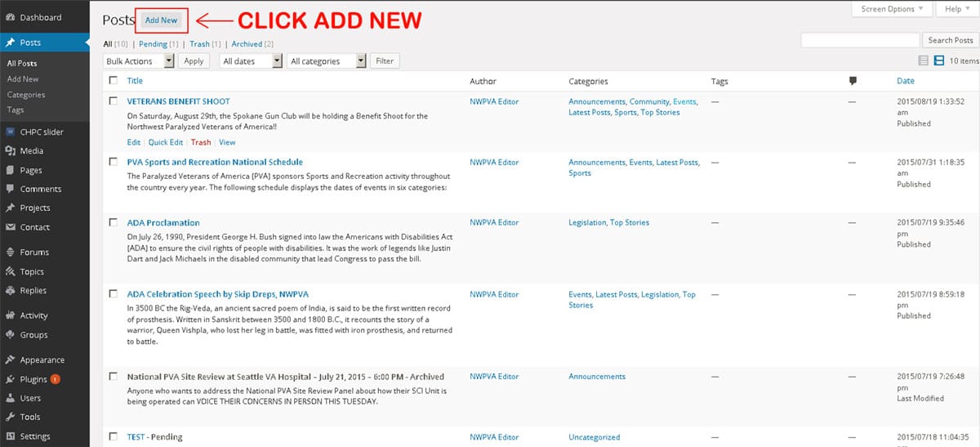The width and height of the screenshot is (980, 447).
Task: Click the Contact envelope icon
Action: click(x=10, y=227)
